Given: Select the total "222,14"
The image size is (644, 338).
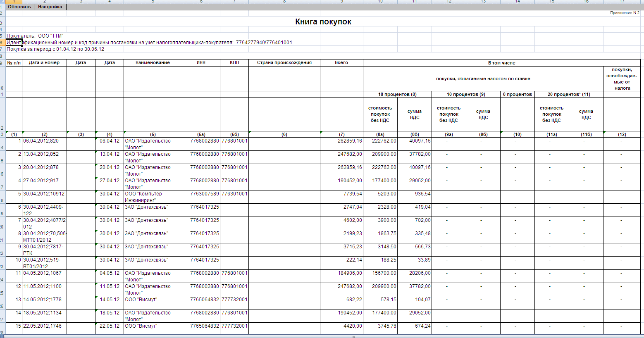Looking at the screenshot, I should pos(341,263).
